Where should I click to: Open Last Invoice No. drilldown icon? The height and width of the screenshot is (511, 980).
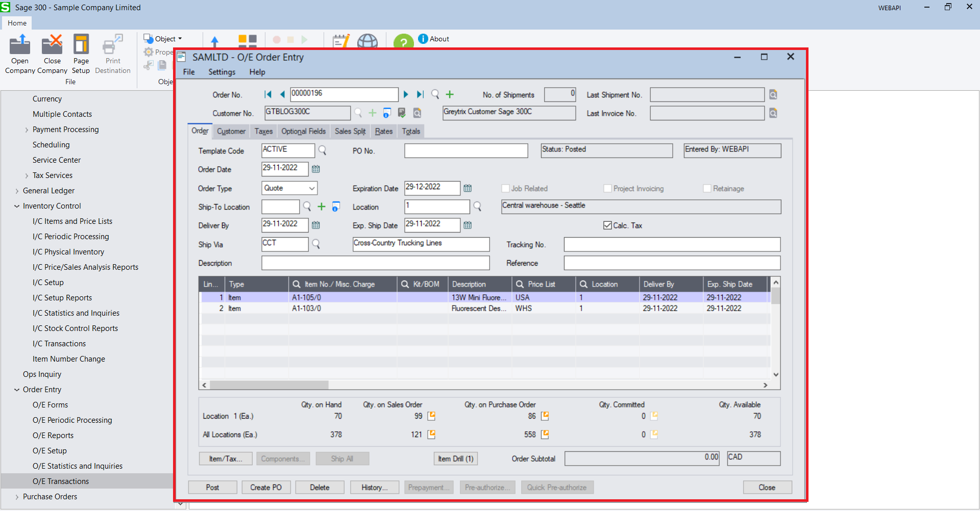point(773,113)
